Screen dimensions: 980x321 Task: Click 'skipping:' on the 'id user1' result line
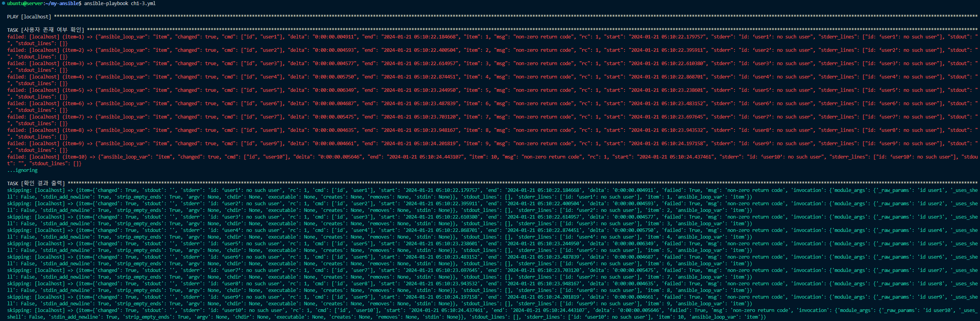tap(20, 190)
